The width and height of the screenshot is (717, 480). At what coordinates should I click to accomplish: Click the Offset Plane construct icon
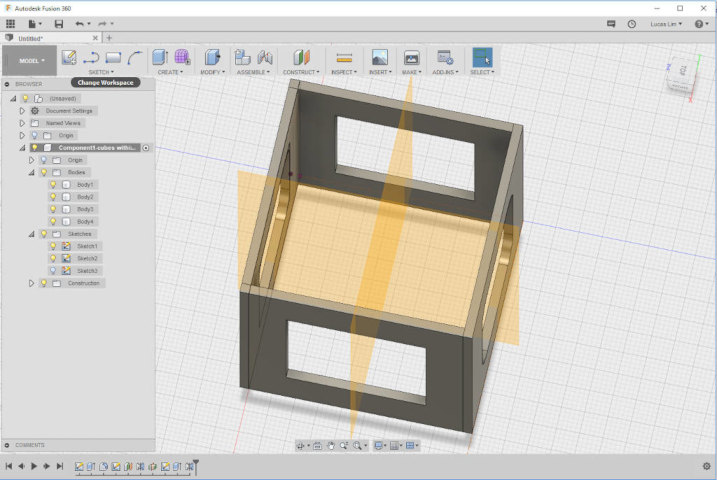coord(301,58)
